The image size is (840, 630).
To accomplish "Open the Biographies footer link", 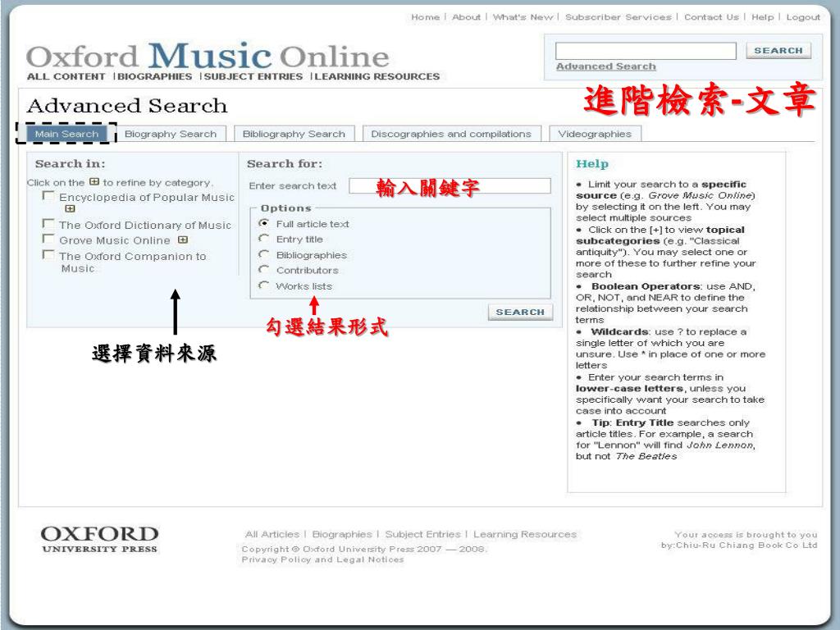I will (342, 534).
